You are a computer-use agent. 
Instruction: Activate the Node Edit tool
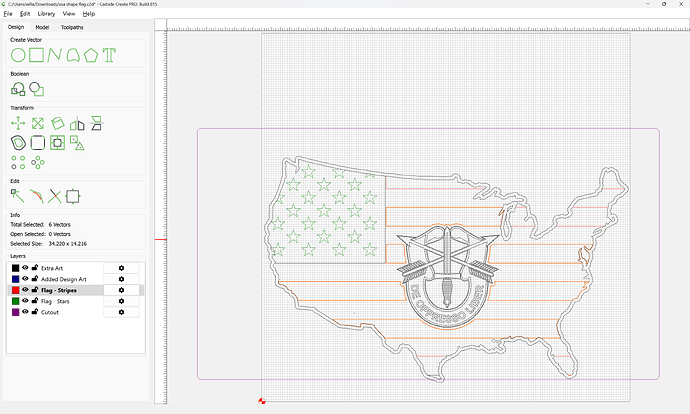click(x=18, y=196)
